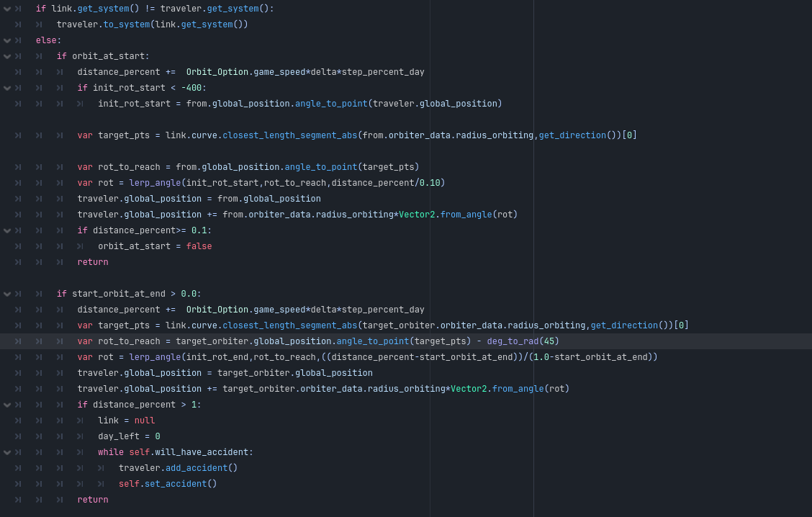Image resolution: width=812 pixels, height=517 pixels.
Task: Click the 'null' keyword in 'link = null'
Action: [x=145, y=421]
